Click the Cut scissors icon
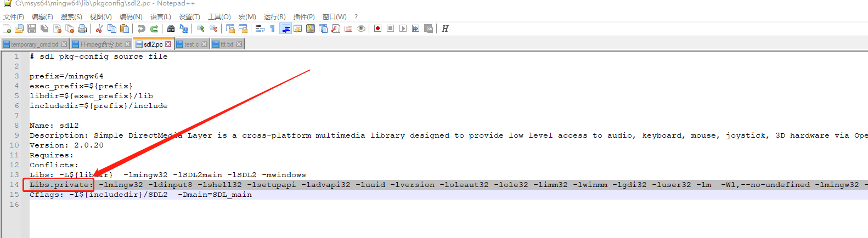The width and height of the screenshot is (868, 238). (99, 29)
